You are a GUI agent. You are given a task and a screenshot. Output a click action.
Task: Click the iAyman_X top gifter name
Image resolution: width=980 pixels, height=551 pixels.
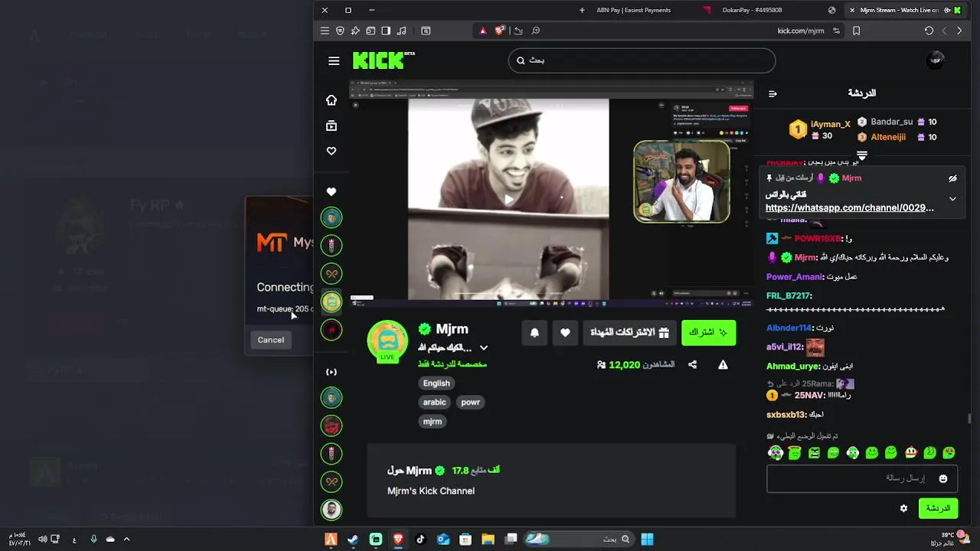point(830,124)
